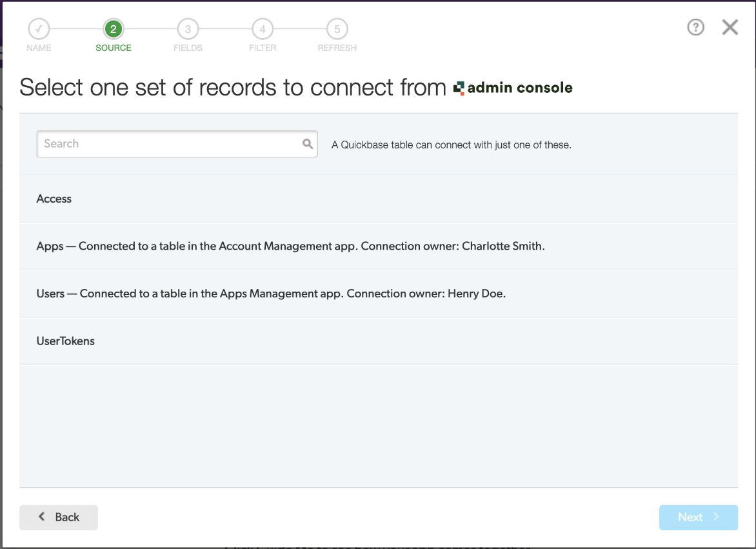Go Back to previous step
Image resolution: width=756 pixels, height=549 pixels.
tap(58, 517)
